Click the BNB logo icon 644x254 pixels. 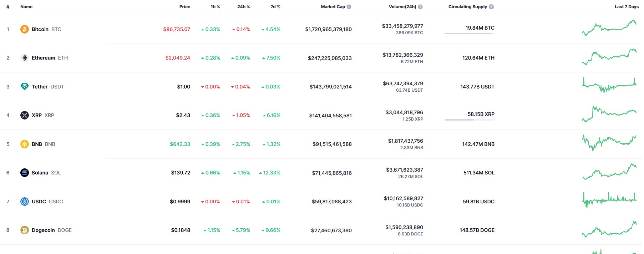[25, 144]
